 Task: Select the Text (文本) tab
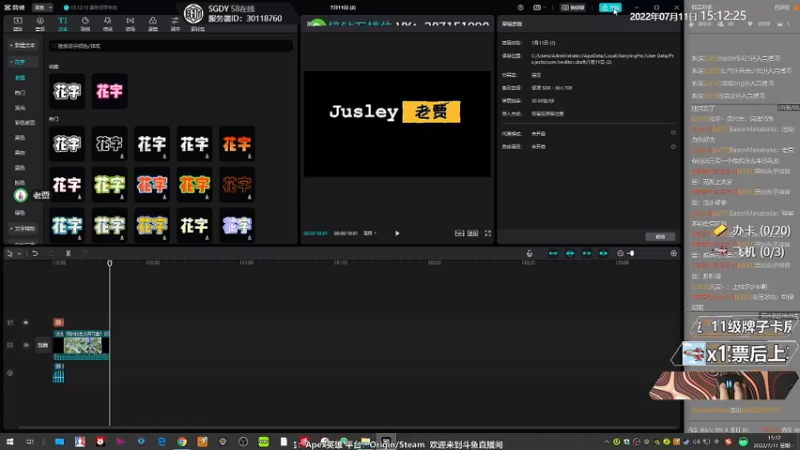62,23
